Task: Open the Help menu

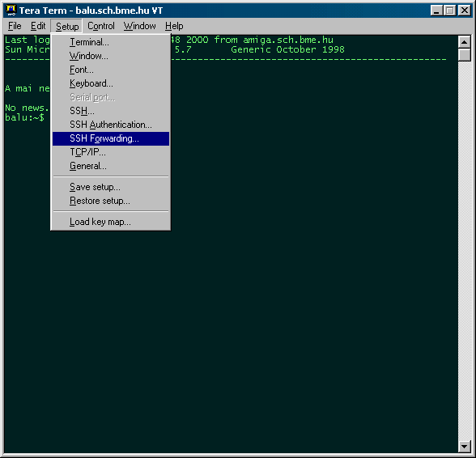Action: (174, 26)
